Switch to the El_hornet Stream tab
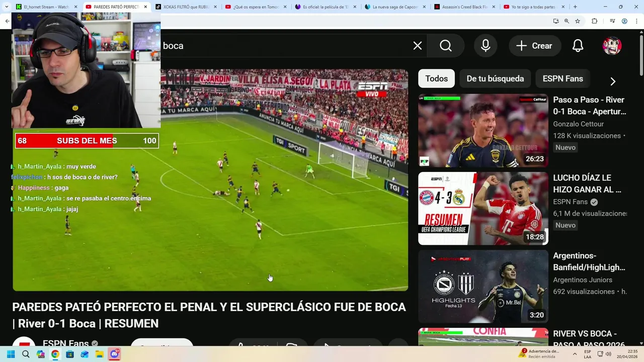This screenshot has height=362, width=644. click(x=46, y=7)
